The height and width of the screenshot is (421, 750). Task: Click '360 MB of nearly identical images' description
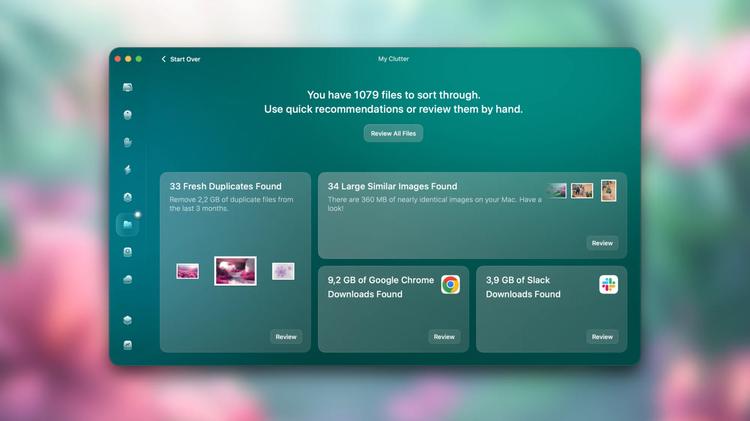tap(435, 204)
